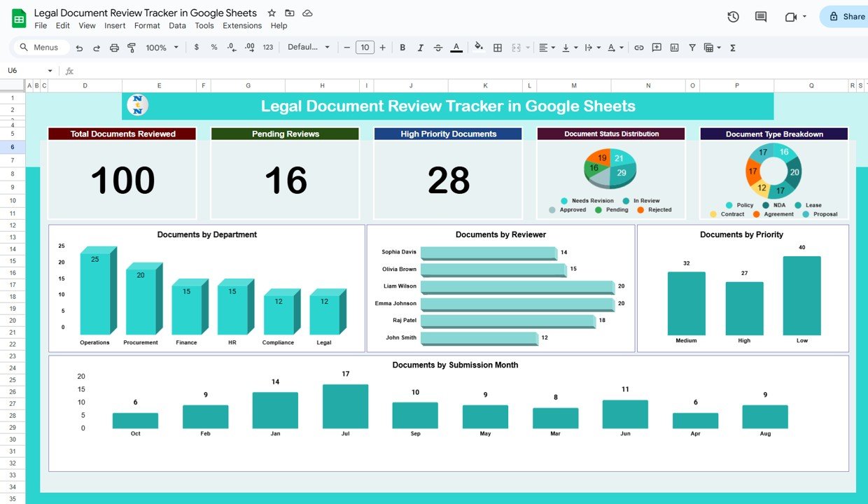Viewport: 868px width, 504px height.
Task: Click the Share button
Action: 846,17
